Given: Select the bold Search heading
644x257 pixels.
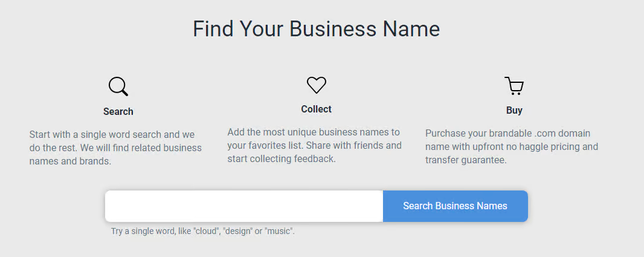Looking at the screenshot, I should click(x=118, y=111).
